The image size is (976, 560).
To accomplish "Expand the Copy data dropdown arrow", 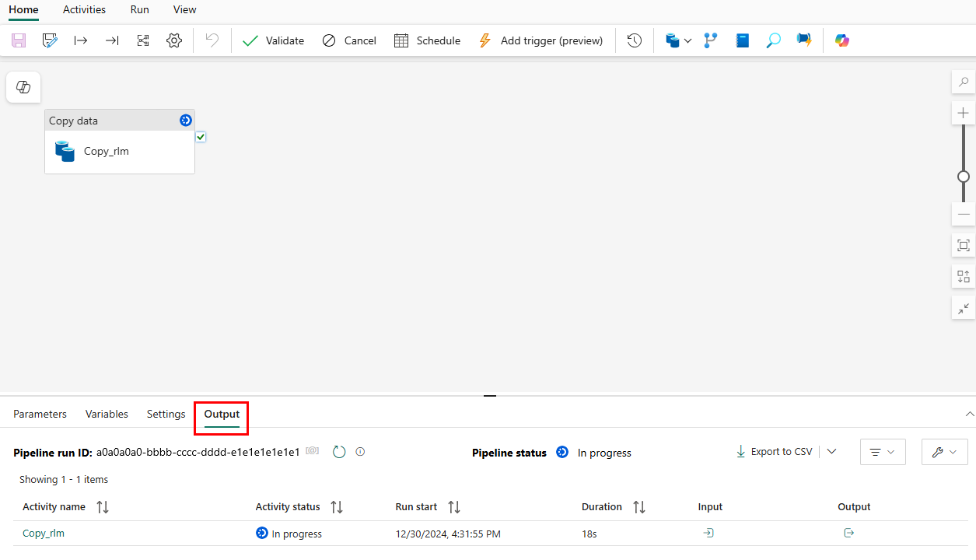I will (688, 40).
